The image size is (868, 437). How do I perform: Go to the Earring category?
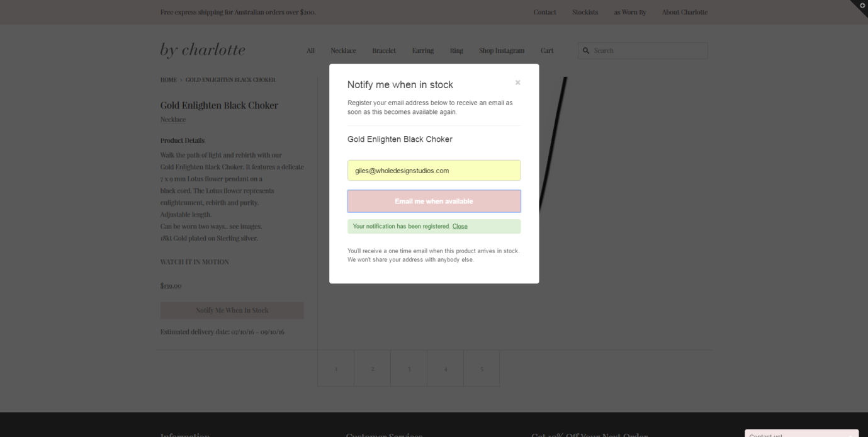pyautogui.click(x=422, y=50)
